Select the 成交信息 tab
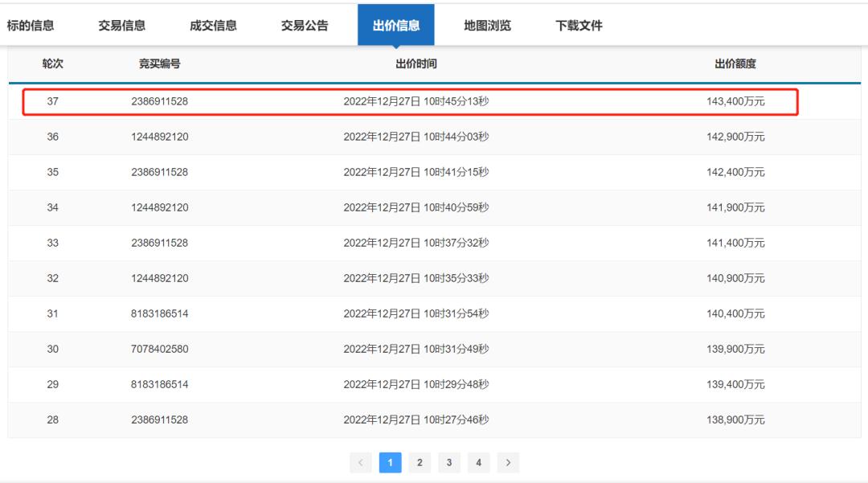 211,25
